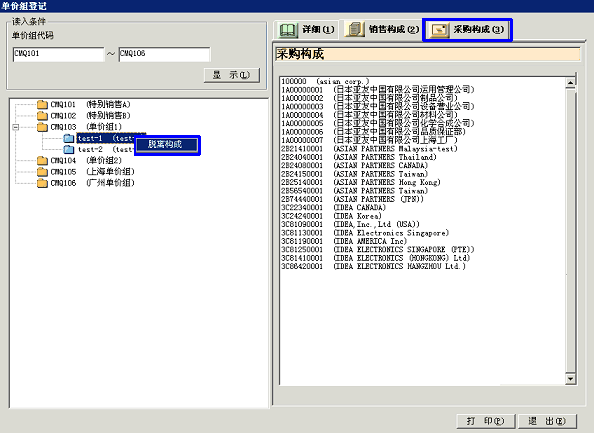Select list row 1A00000005
594x433 pixels.
(x=378, y=123)
